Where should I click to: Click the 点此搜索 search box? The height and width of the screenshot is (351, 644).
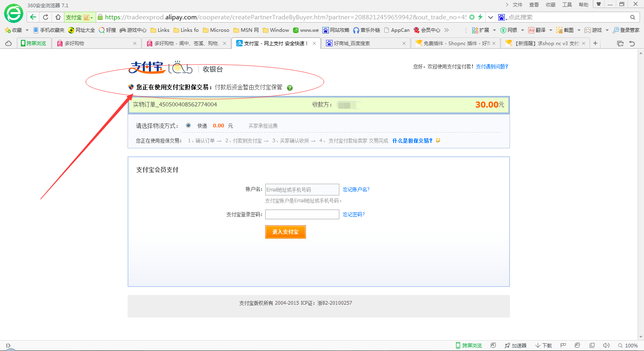(568, 17)
